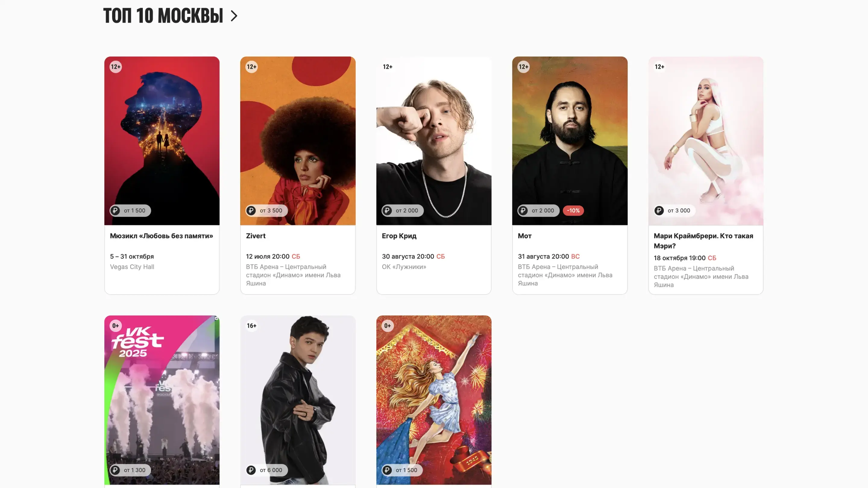Click the ТОП 10 МОСКВЫ heading
The width and height of the screenshot is (868, 488).
pyautogui.click(x=163, y=15)
